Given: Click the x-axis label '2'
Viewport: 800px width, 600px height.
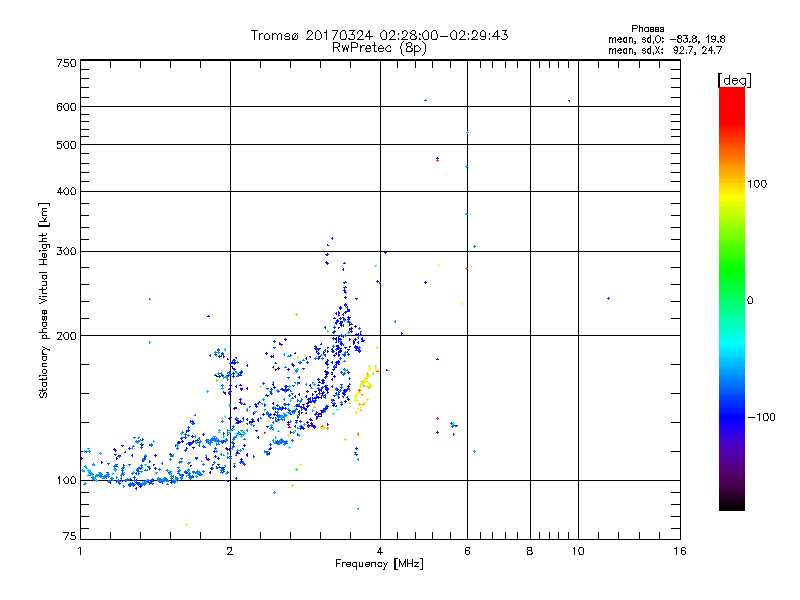Looking at the screenshot, I should [x=230, y=551].
